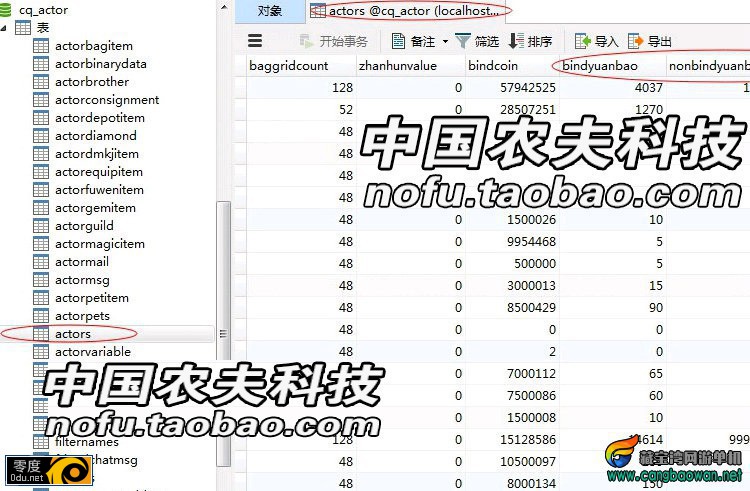Select the actorbrother table

[92, 82]
